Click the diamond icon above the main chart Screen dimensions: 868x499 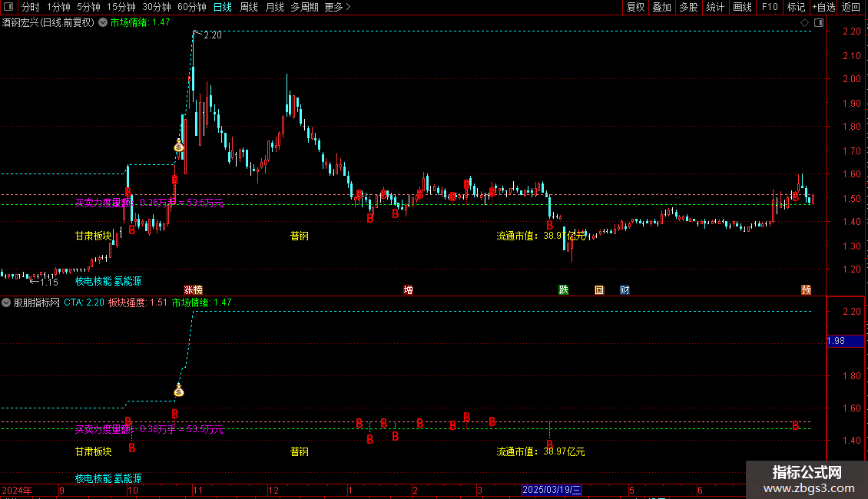[805, 23]
